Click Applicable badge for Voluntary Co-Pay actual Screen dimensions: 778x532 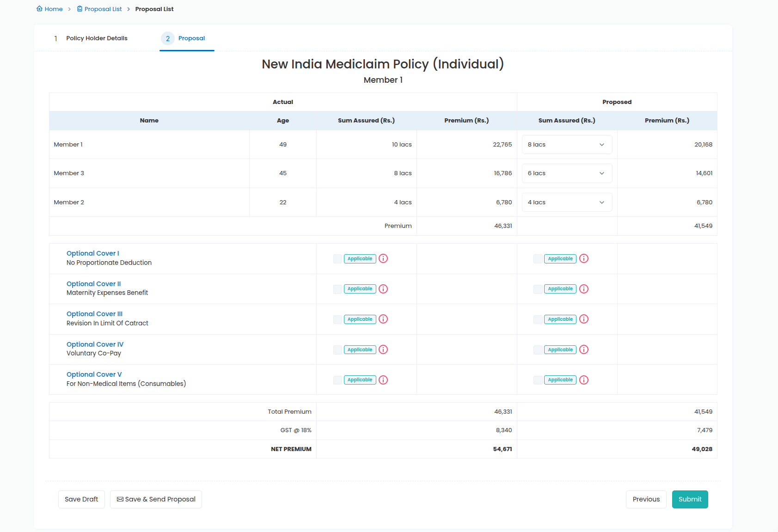[x=360, y=350]
